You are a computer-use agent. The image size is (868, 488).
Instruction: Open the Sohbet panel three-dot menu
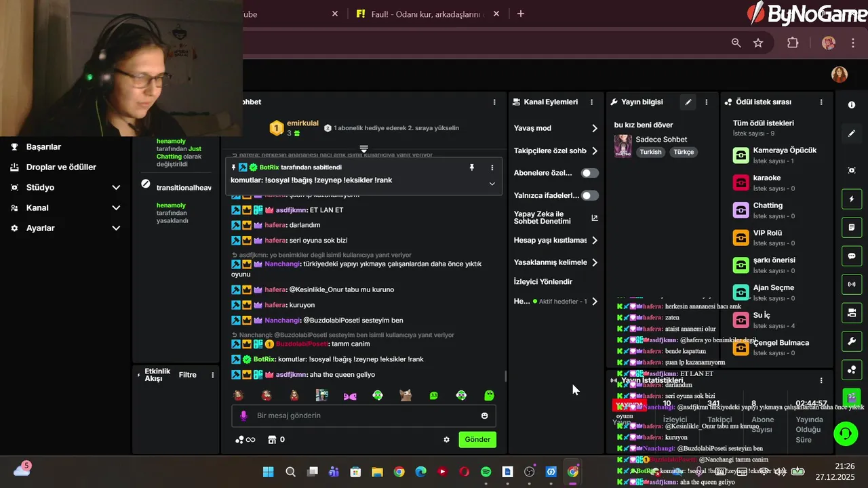click(x=494, y=102)
